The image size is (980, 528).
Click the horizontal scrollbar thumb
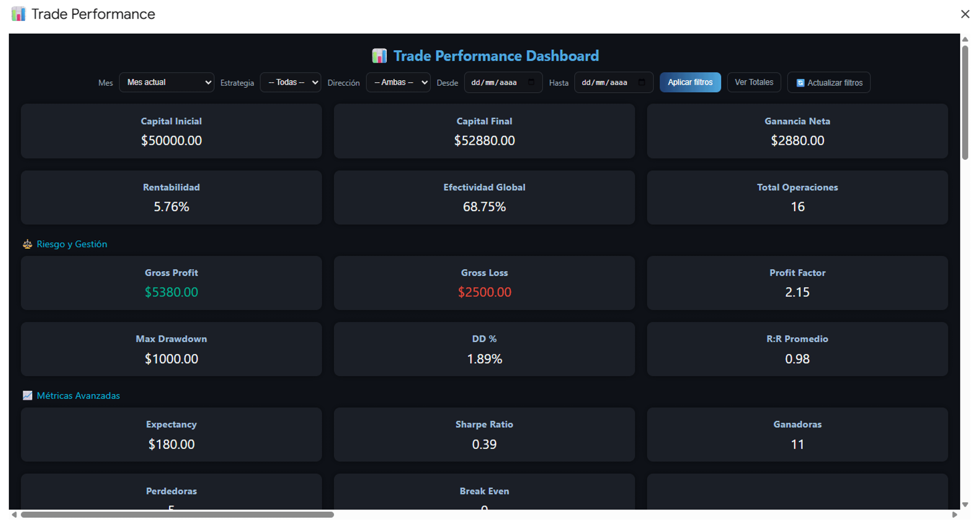(x=177, y=514)
